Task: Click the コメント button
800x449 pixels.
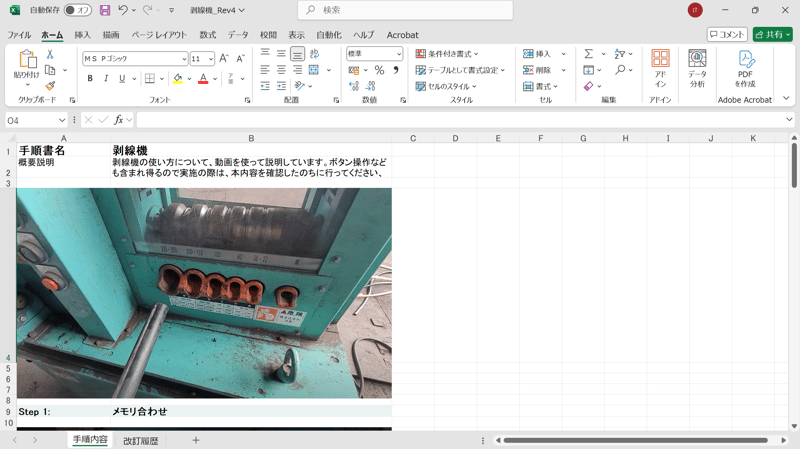Action: tap(727, 34)
